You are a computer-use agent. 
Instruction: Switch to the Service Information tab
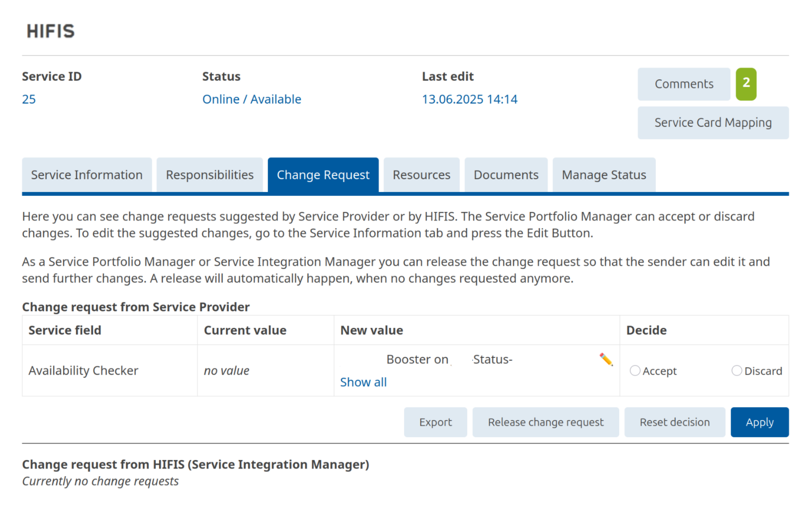coord(87,175)
